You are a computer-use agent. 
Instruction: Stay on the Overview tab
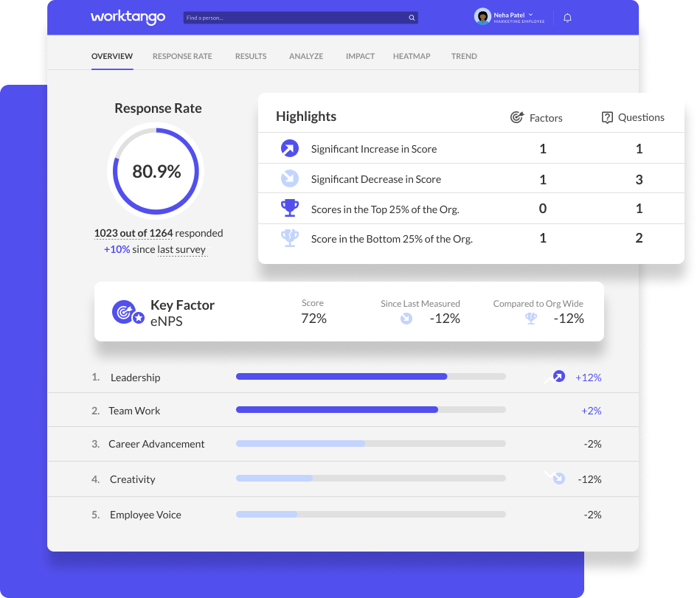pos(112,56)
